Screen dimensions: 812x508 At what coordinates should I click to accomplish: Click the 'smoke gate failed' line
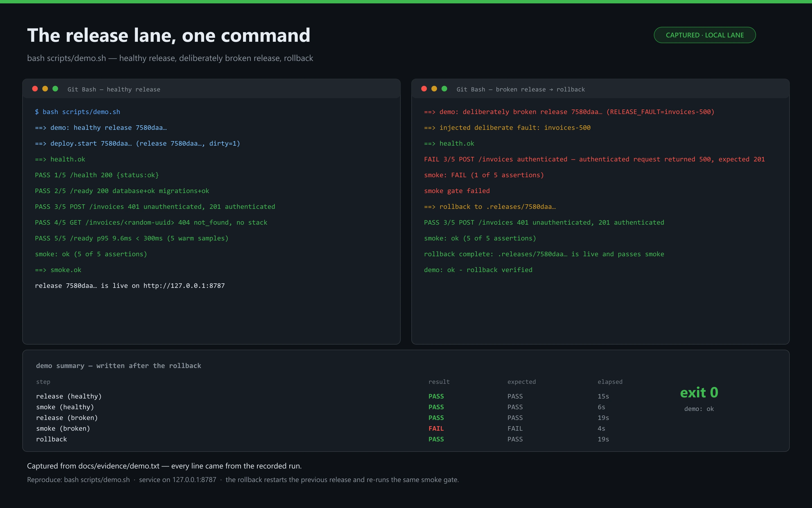click(x=457, y=191)
